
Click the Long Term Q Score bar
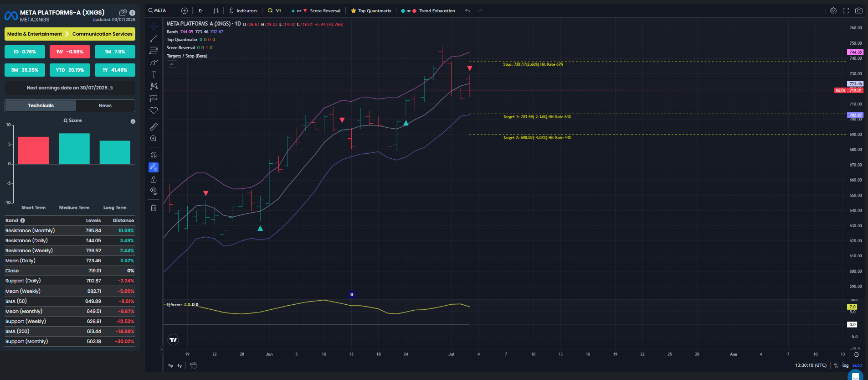tap(115, 152)
